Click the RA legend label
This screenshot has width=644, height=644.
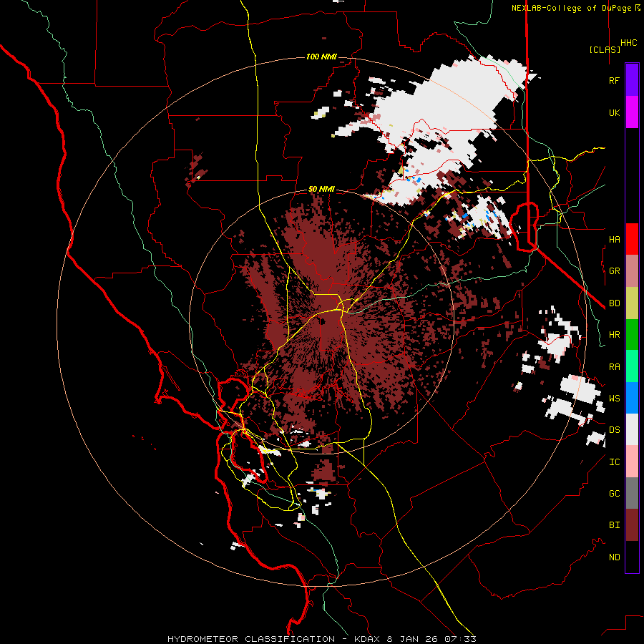[615, 367]
